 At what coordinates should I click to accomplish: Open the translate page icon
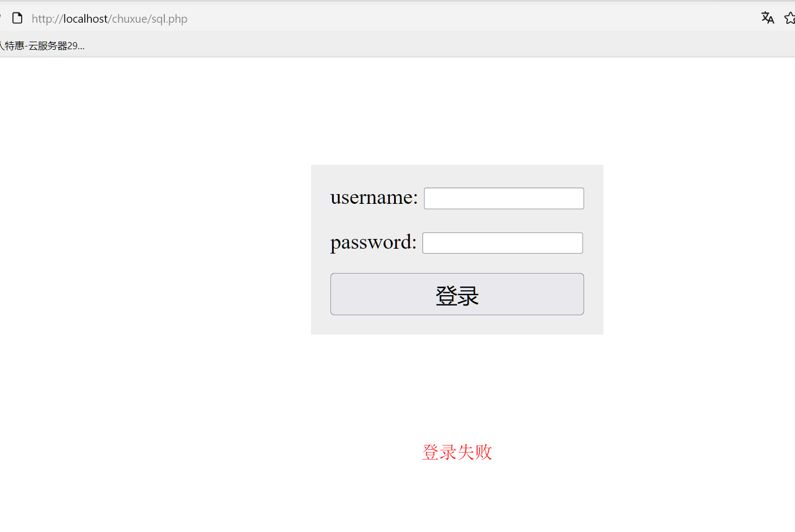[767, 18]
